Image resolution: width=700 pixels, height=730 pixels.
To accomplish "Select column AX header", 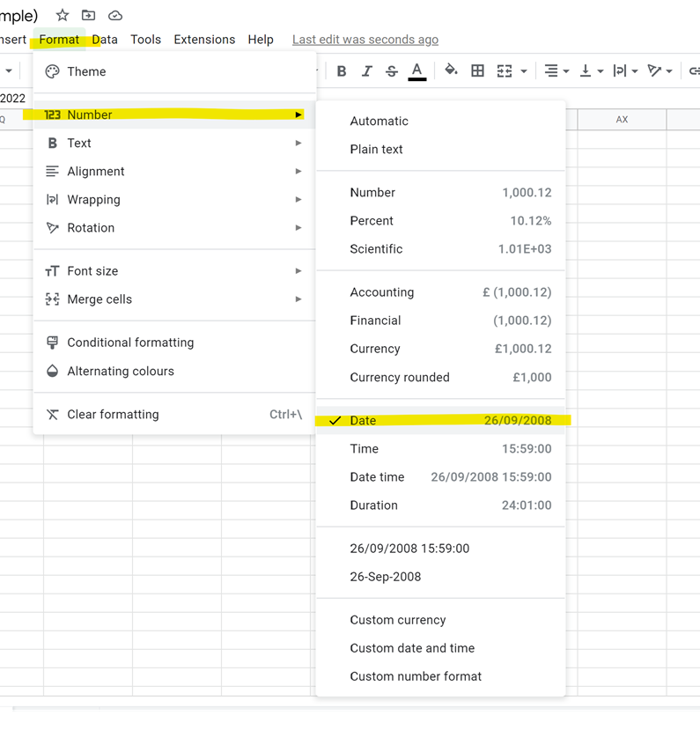I will (x=622, y=119).
